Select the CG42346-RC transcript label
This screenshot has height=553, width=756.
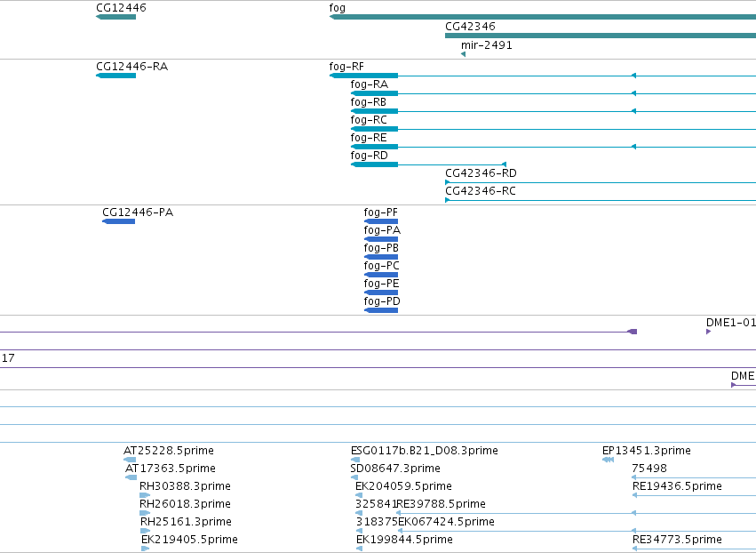point(481,191)
